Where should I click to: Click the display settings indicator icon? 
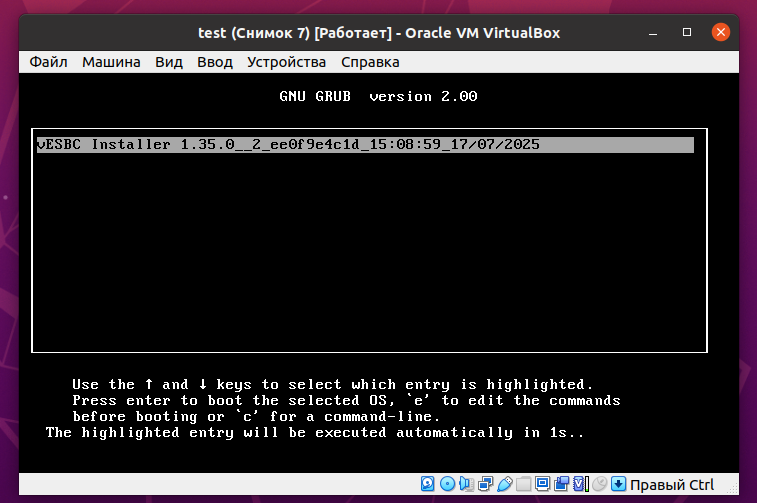542,484
